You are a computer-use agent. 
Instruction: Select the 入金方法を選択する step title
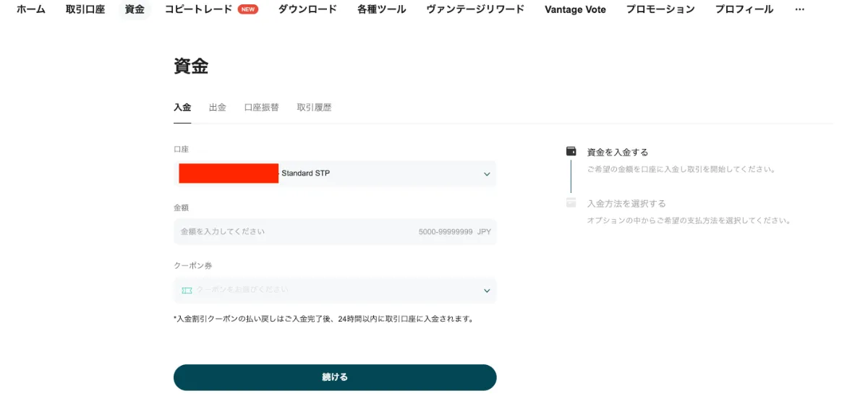[626, 204]
